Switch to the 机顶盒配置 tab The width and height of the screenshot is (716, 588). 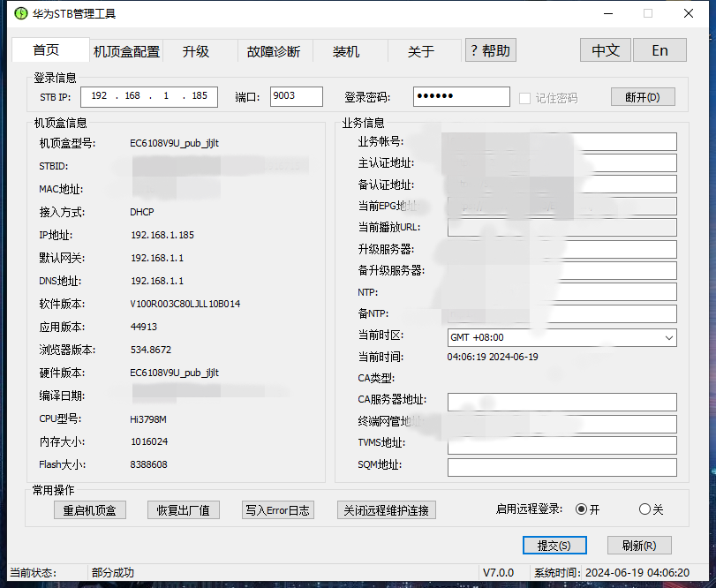(127, 51)
